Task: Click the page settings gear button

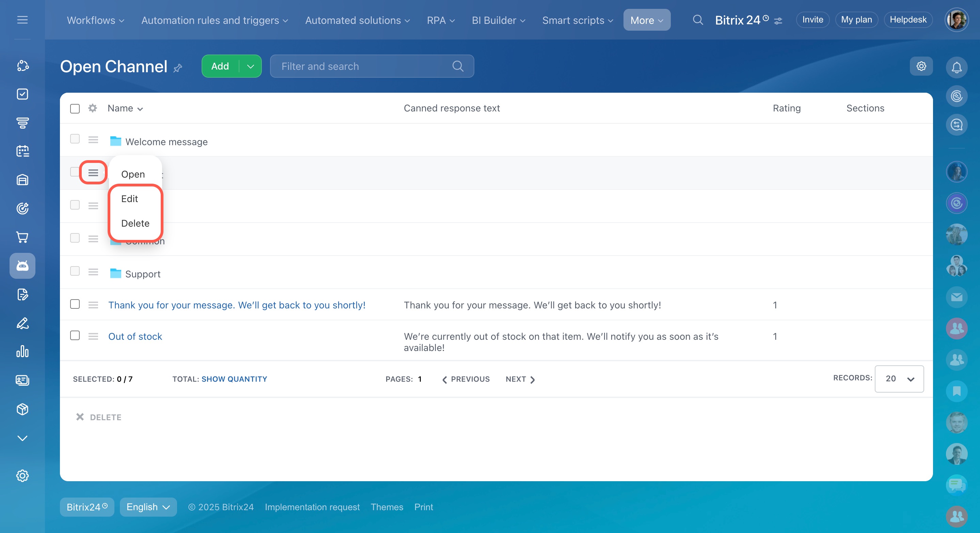Action: click(921, 66)
